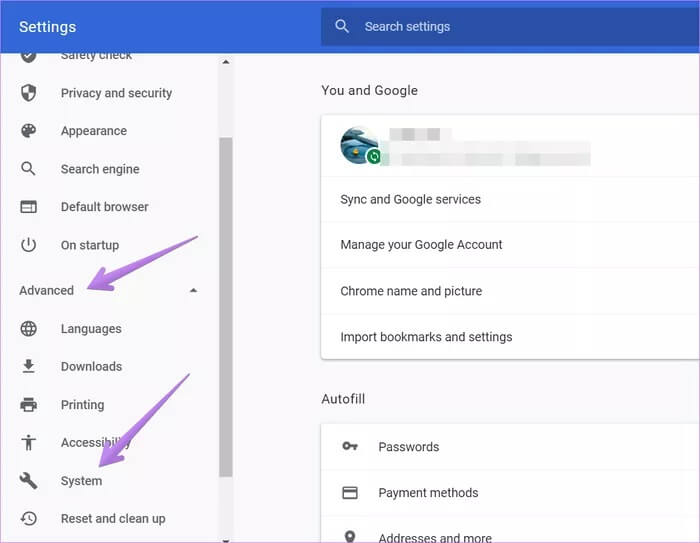This screenshot has width=700, height=543.
Task: Go to Printing settings
Action: (x=82, y=405)
